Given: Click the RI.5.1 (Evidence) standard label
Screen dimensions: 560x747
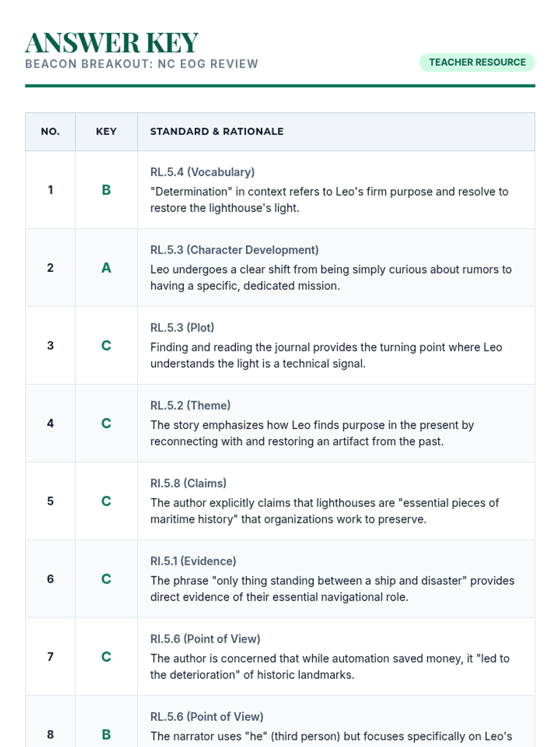Looking at the screenshot, I should click(193, 561).
